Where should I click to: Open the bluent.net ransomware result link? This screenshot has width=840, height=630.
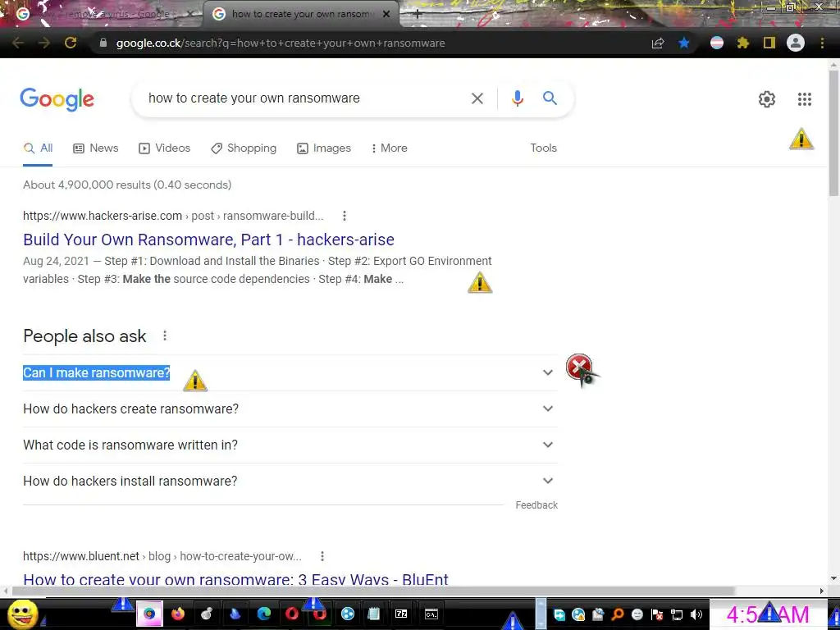click(235, 579)
